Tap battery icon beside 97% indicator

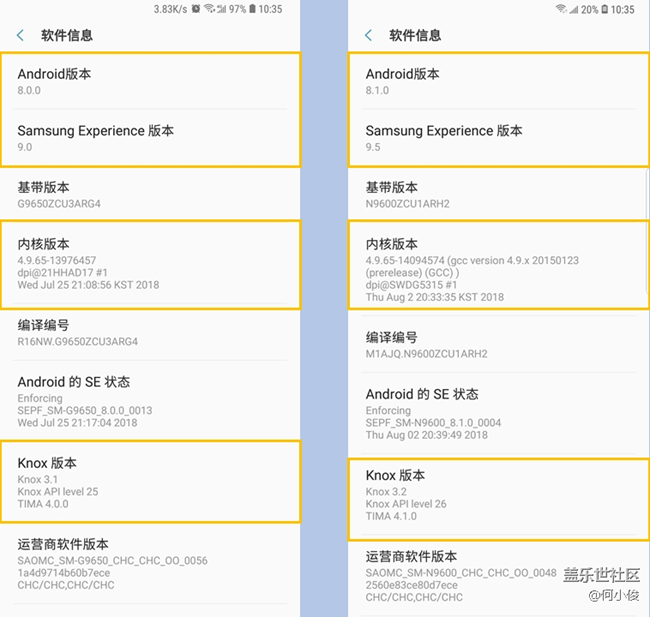[x=252, y=9]
